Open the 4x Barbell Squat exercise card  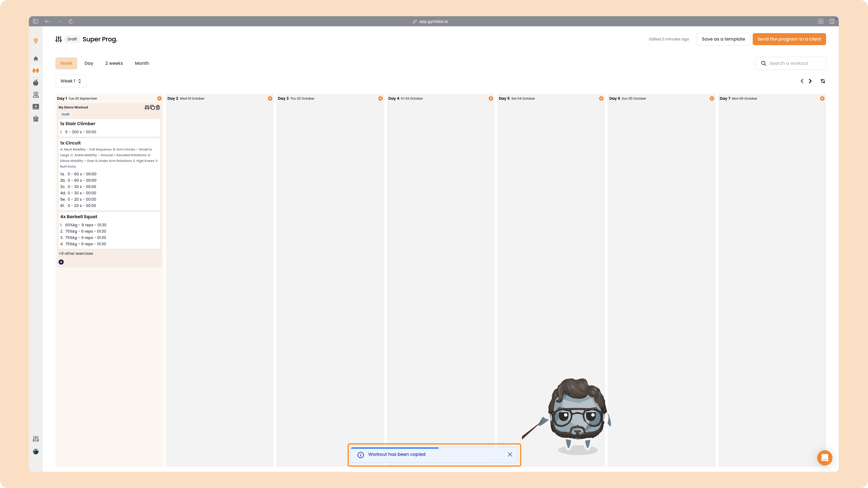(x=109, y=231)
